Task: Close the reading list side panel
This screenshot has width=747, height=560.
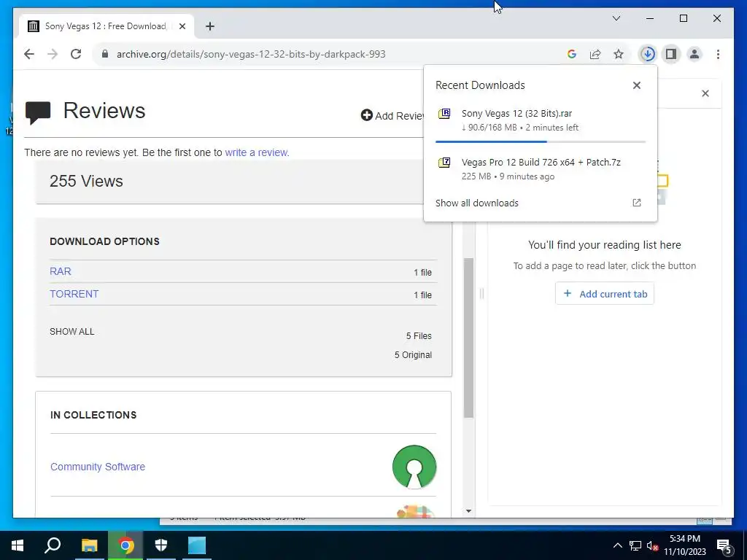Action: 705,93
